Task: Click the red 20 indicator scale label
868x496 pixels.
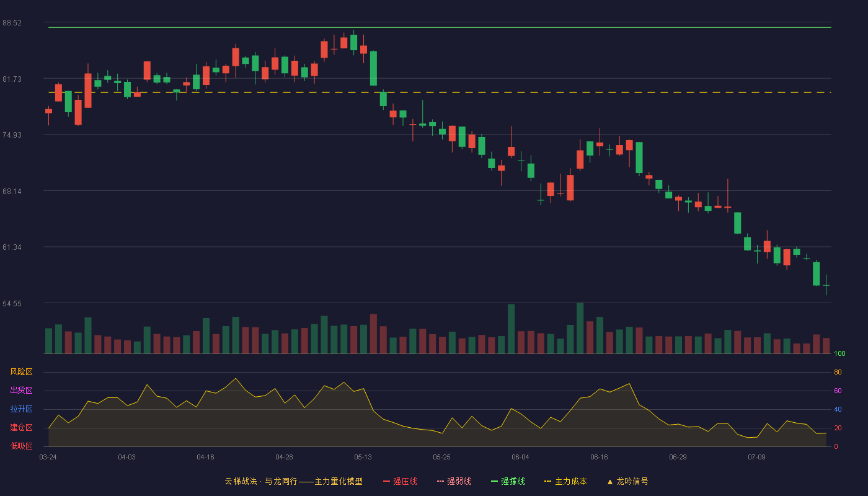Action: (838, 428)
